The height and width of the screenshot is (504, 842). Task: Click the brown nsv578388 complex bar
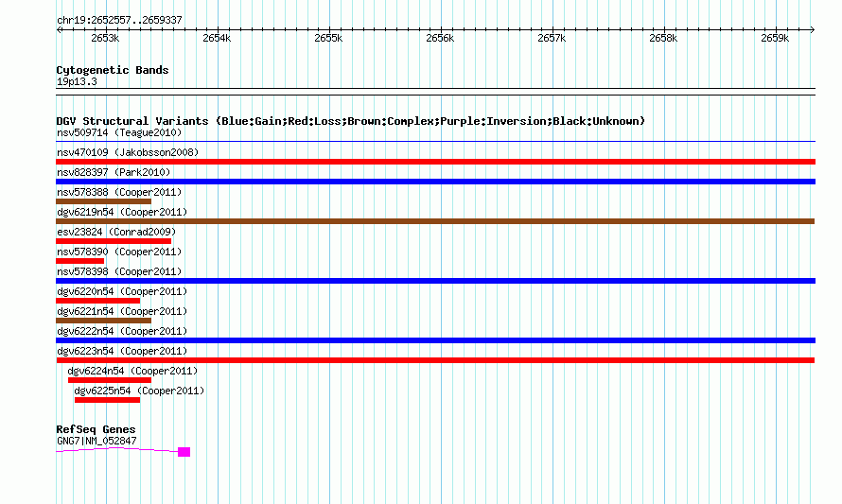point(104,201)
